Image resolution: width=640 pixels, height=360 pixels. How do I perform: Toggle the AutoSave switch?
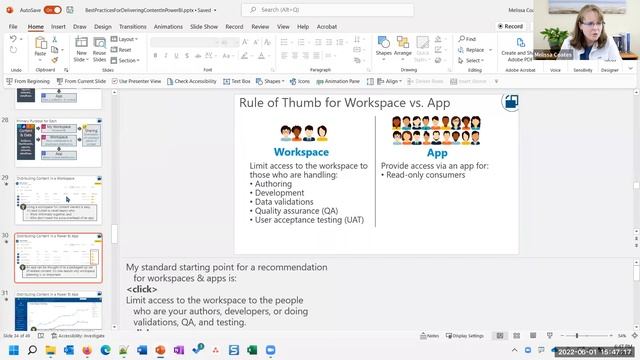53,10
